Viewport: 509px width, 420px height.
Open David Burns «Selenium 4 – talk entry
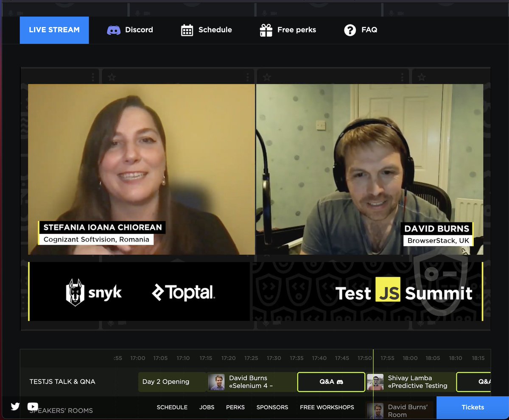[252, 382]
